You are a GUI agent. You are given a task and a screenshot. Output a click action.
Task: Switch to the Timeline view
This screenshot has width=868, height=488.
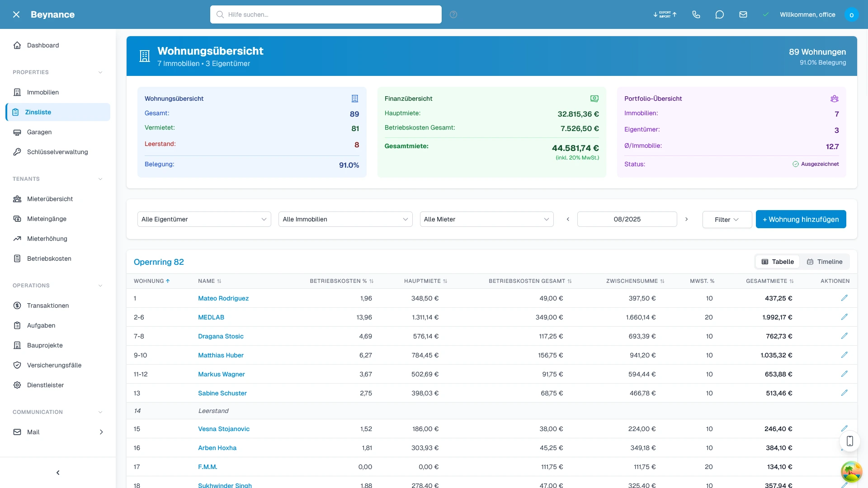pyautogui.click(x=825, y=262)
